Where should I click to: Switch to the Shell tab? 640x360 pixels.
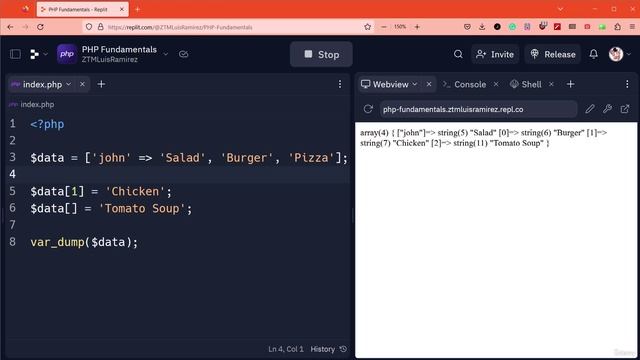click(526, 84)
